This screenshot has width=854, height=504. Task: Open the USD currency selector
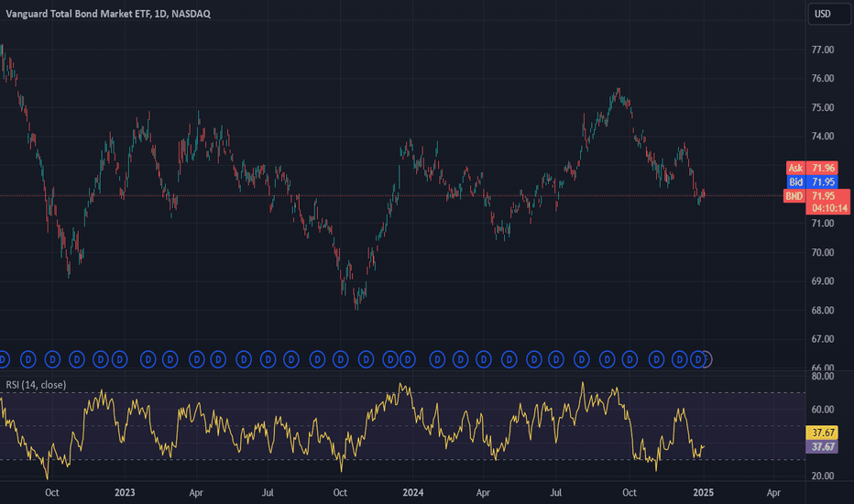(827, 14)
